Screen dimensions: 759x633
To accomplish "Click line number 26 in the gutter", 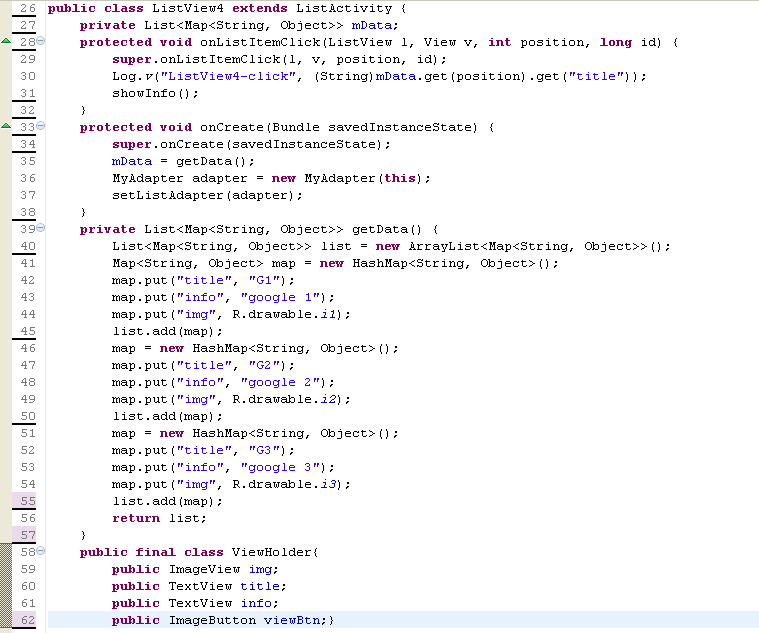I will 28,8.
